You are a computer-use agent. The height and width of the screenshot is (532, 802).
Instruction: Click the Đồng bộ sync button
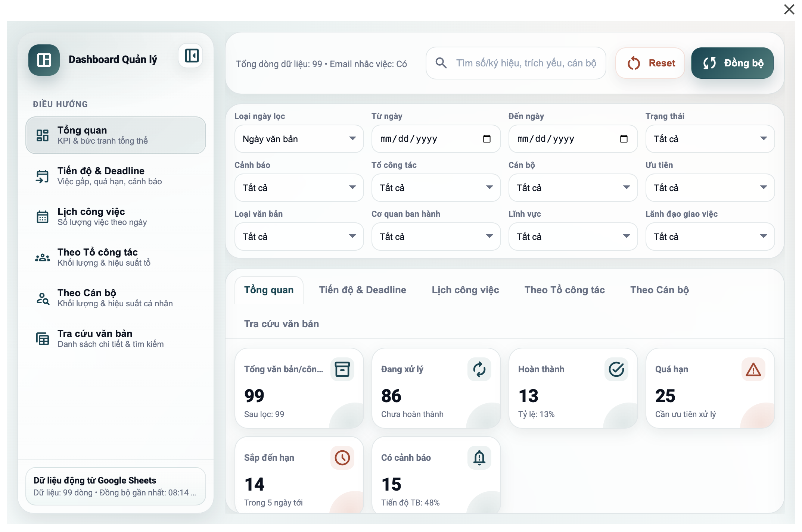[732, 63]
